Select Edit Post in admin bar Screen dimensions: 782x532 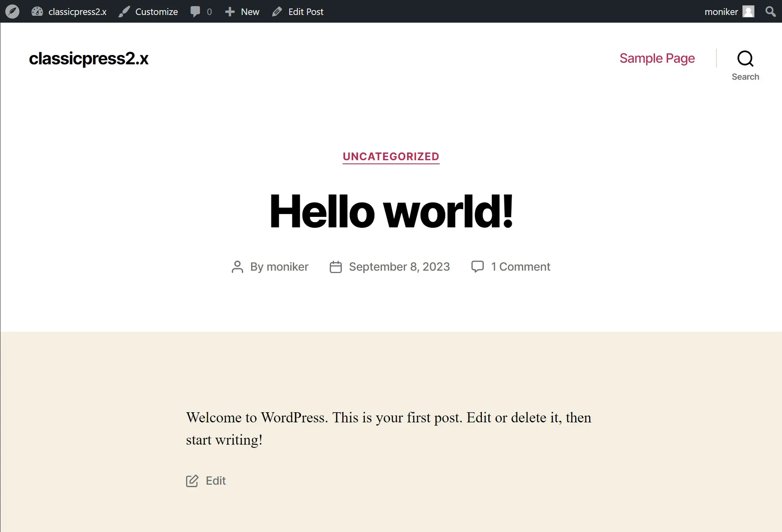pos(305,12)
